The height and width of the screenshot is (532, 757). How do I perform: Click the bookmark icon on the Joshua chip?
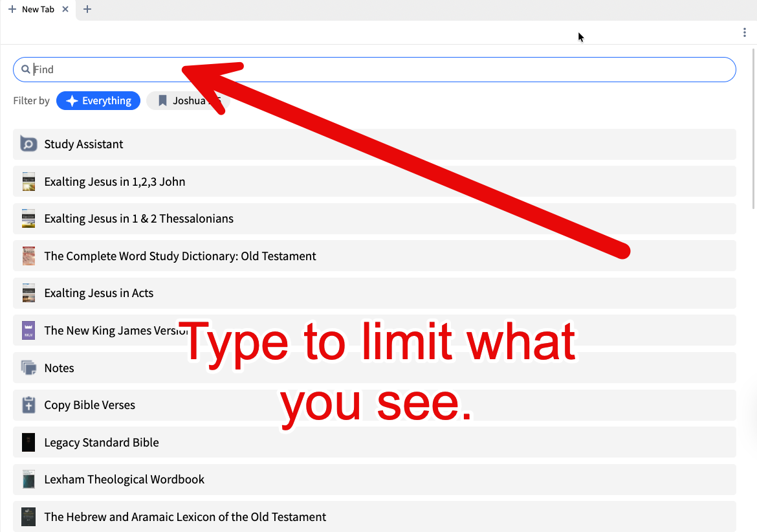(x=162, y=100)
